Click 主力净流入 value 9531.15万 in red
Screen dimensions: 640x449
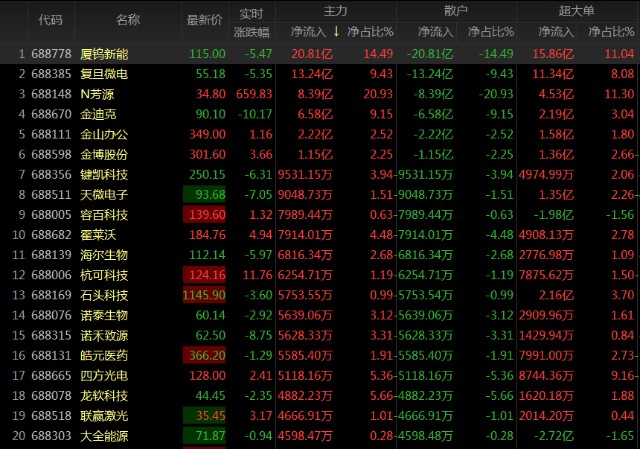(305, 174)
